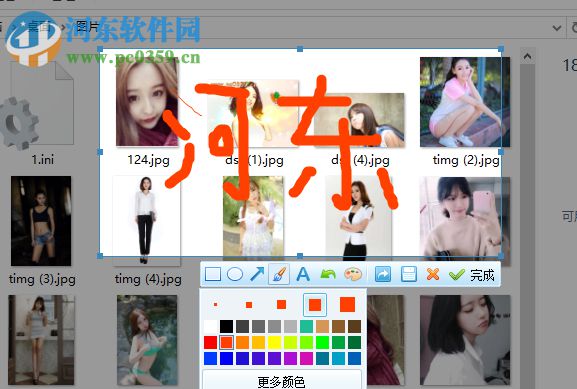577x389 pixels.
Task: Pick the teal-green swatch in the gray row
Action: (306, 326)
